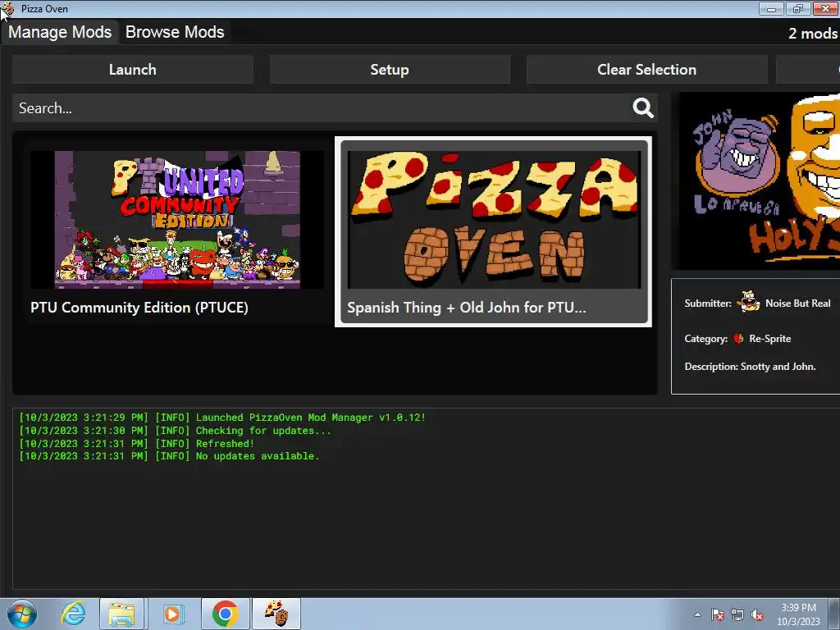Click the Action Center flag tray icon

718,614
